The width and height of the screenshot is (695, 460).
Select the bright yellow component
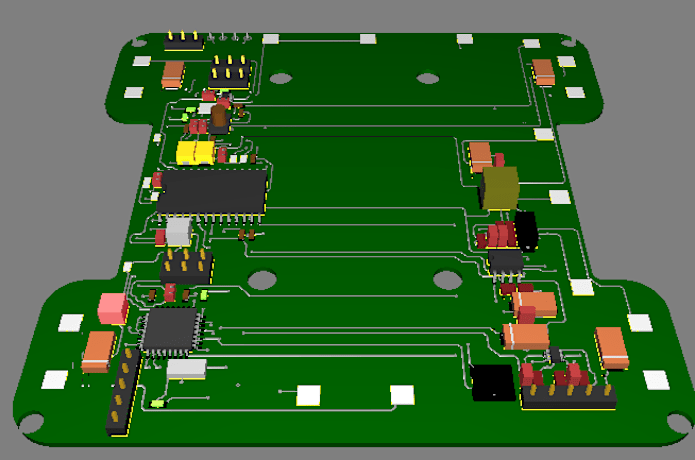[194, 152]
